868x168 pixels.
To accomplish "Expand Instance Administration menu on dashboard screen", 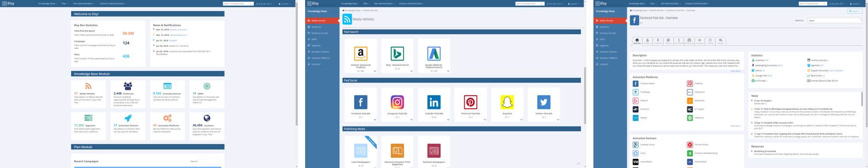I will click(x=113, y=4).
